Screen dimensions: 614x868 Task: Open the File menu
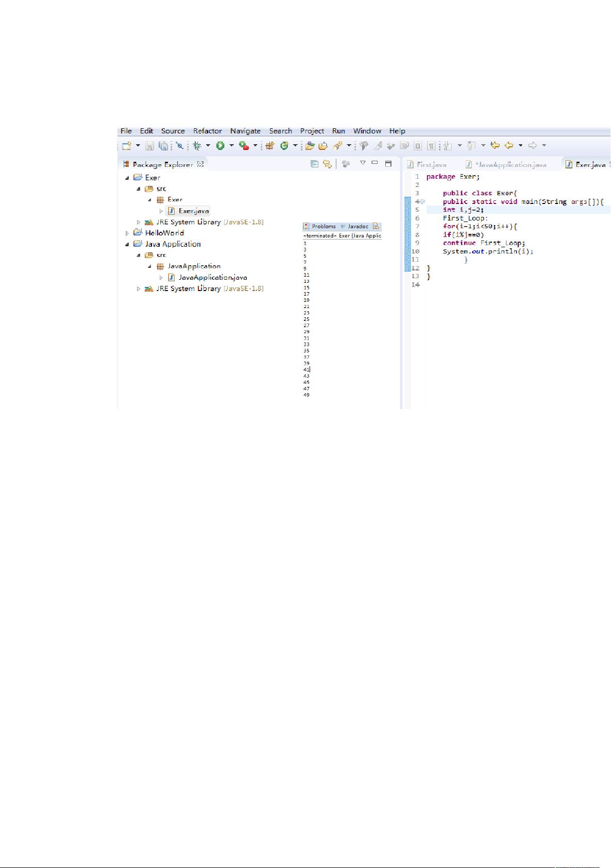pyautogui.click(x=126, y=131)
